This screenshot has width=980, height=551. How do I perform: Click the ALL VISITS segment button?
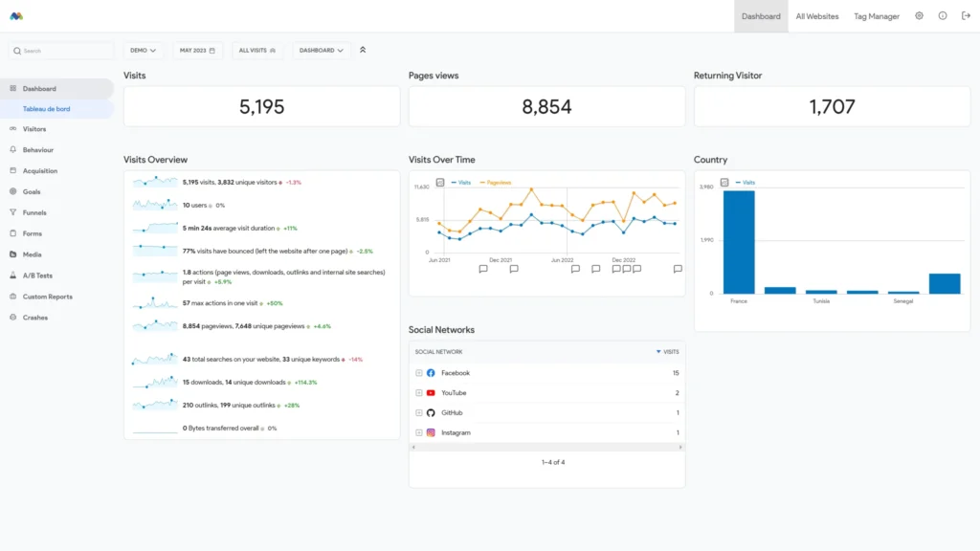pyautogui.click(x=256, y=50)
